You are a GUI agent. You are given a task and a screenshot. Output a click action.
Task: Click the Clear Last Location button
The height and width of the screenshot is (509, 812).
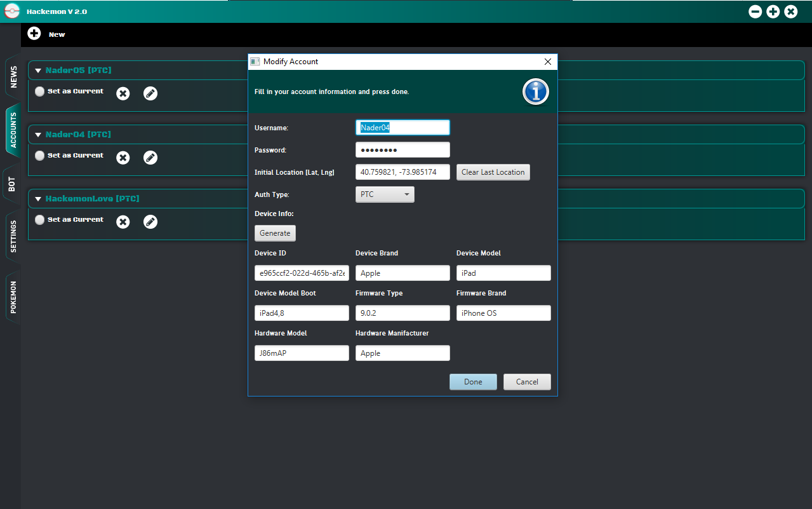[493, 172]
